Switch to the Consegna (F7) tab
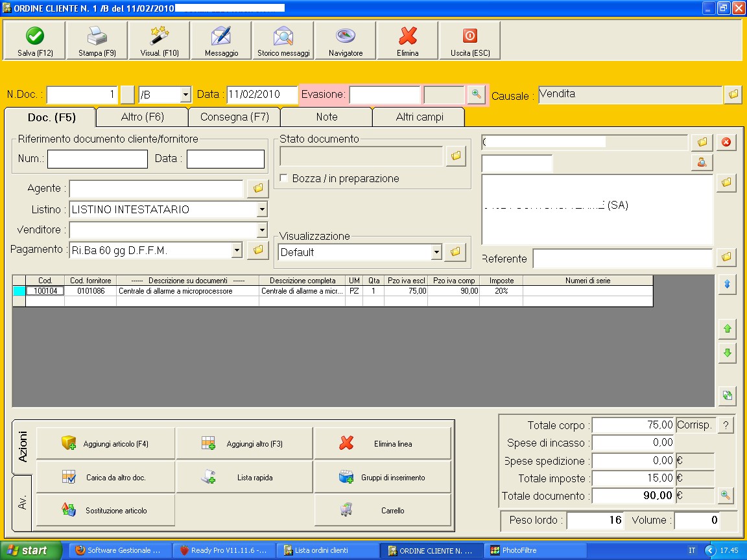This screenshot has width=747, height=560. pyautogui.click(x=234, y=117)
